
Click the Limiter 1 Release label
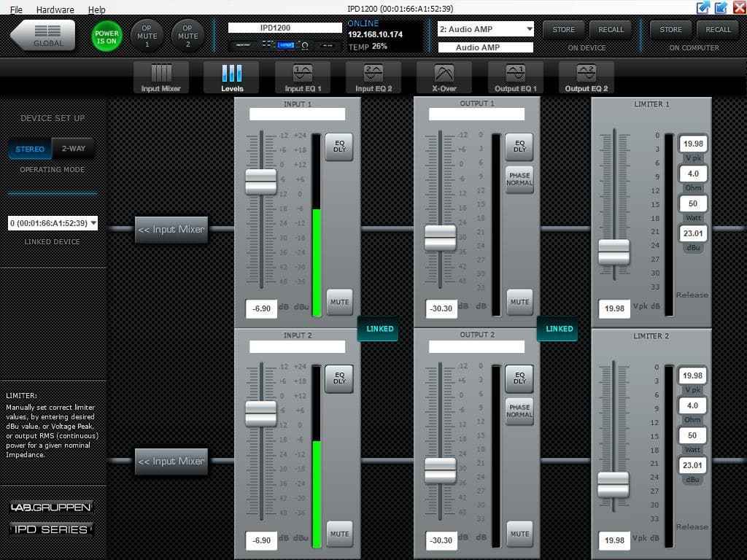(692, 295)
